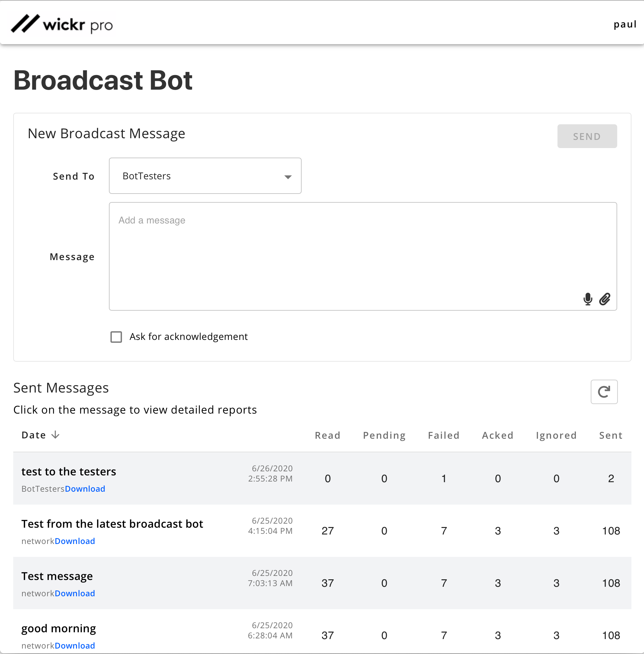This screenshot has width=644, height=654.
Task: Click the SEND button
Action: click(x=587, y=136)
